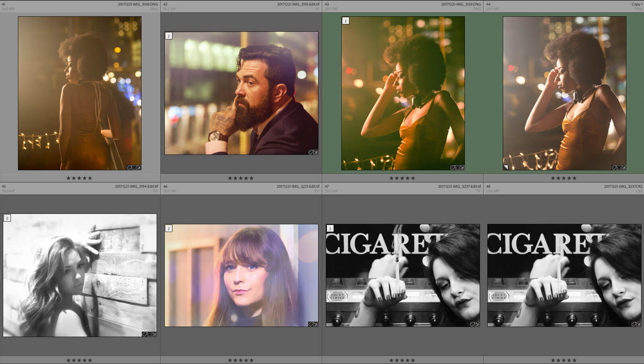Click crop badge on black-and-white photo 45

coord(149,334)
